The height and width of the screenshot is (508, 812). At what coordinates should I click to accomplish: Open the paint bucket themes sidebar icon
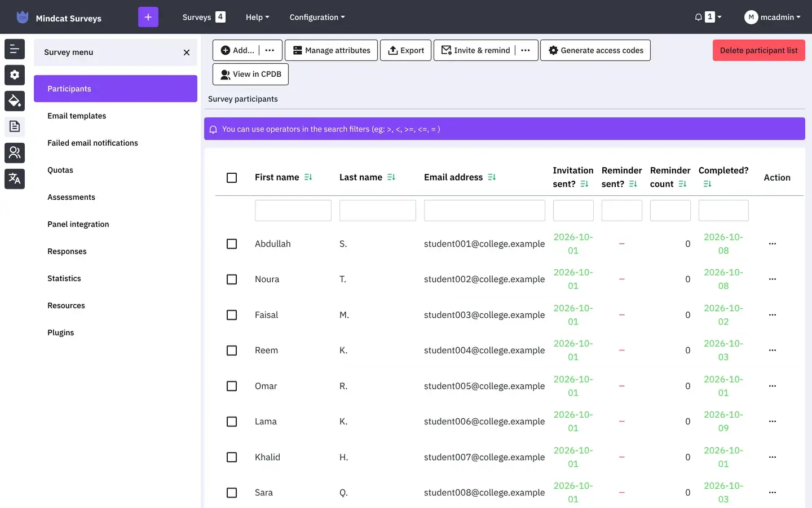click(15, 101)
